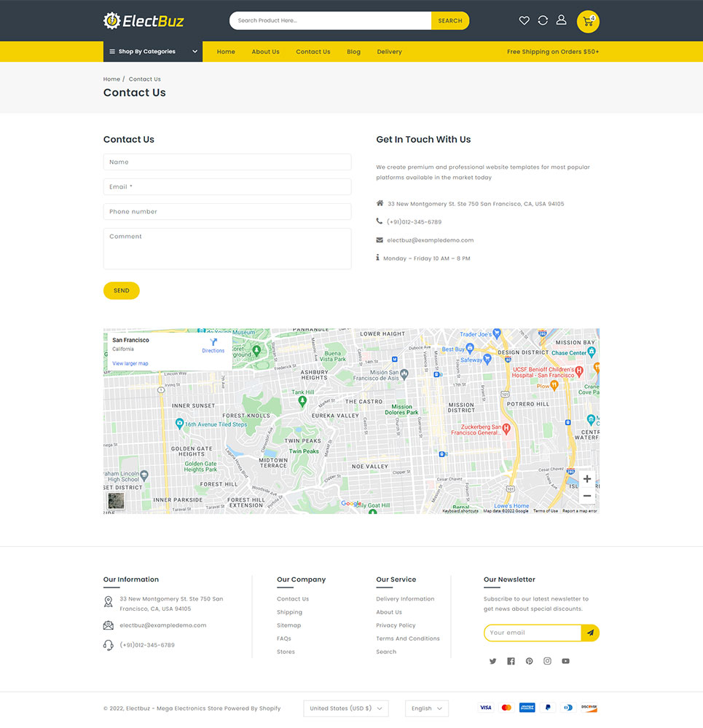Open the Facebook social icon
This screenshot has height=728, width=703.
(x=511, y=661)
